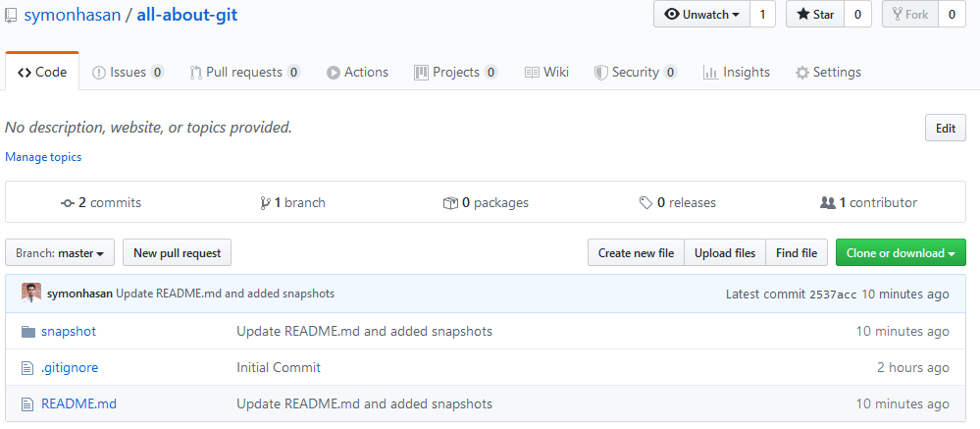Click the watchers count 1
The image size is (980, 429).
click(762, 15)
